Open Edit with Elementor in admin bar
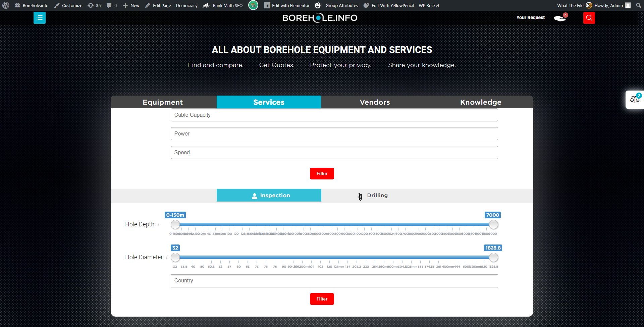The width and height of the screenshot is (644, 327). click(x=287, y=5)
